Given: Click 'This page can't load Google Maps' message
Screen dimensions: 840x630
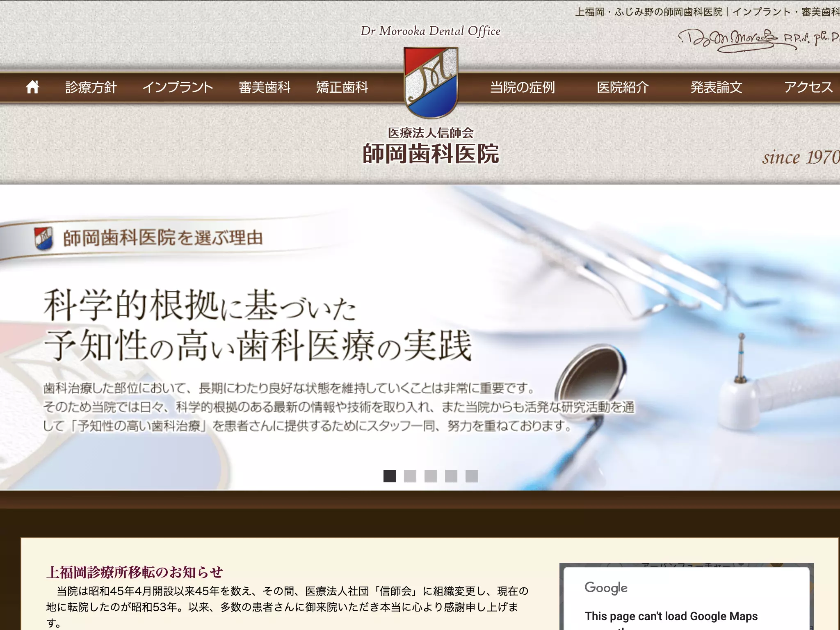Looking at the screenshot, I should tap(671, 616).
